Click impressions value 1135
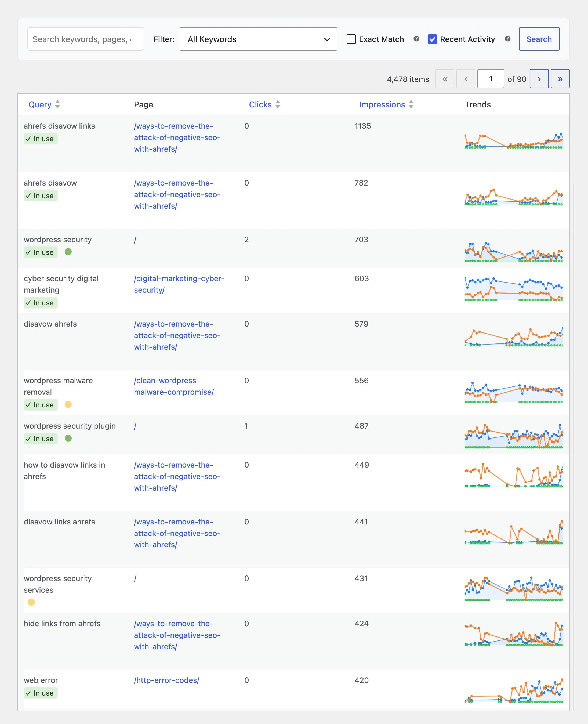 coord(362,126)
